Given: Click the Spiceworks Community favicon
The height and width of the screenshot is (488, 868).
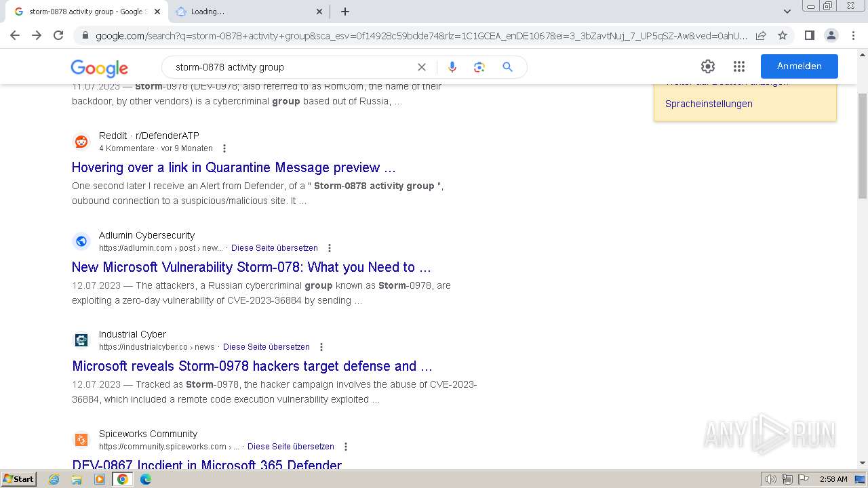Looking at the screenshot, I should [x=81, y=440].
